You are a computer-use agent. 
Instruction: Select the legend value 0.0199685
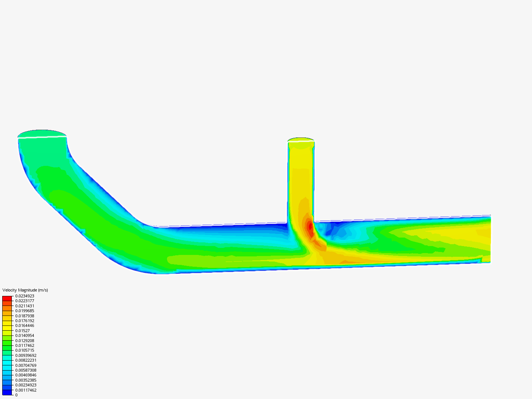click(x=25, y=311)
